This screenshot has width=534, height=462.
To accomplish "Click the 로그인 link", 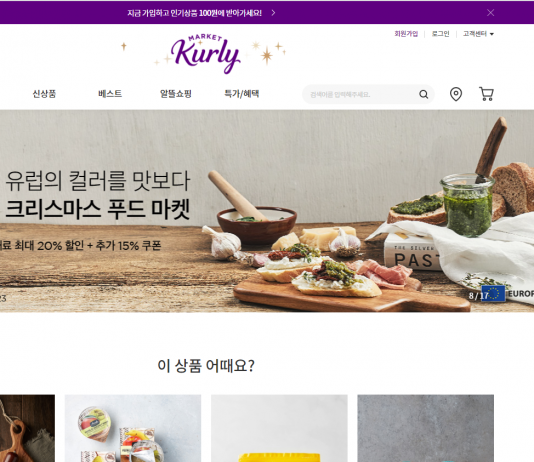I will click(x=440, y=34).
